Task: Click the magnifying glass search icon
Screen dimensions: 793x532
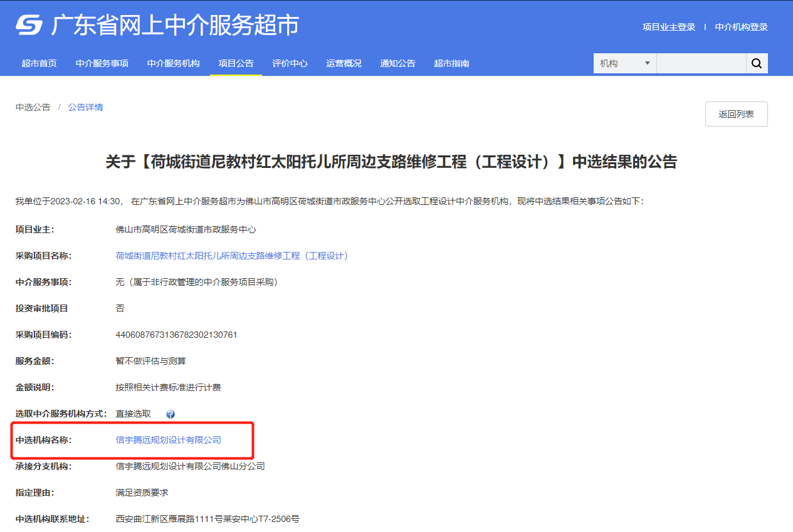Action: 756,63
